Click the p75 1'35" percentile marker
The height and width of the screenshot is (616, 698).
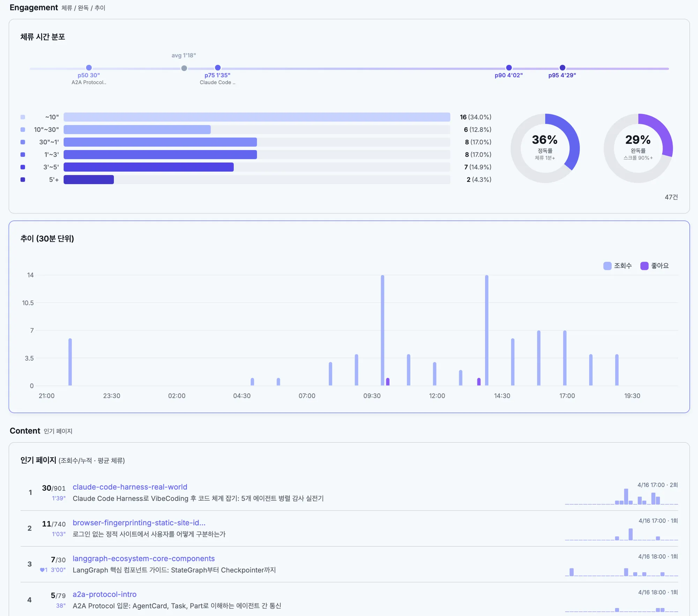(x=218, y=68)
